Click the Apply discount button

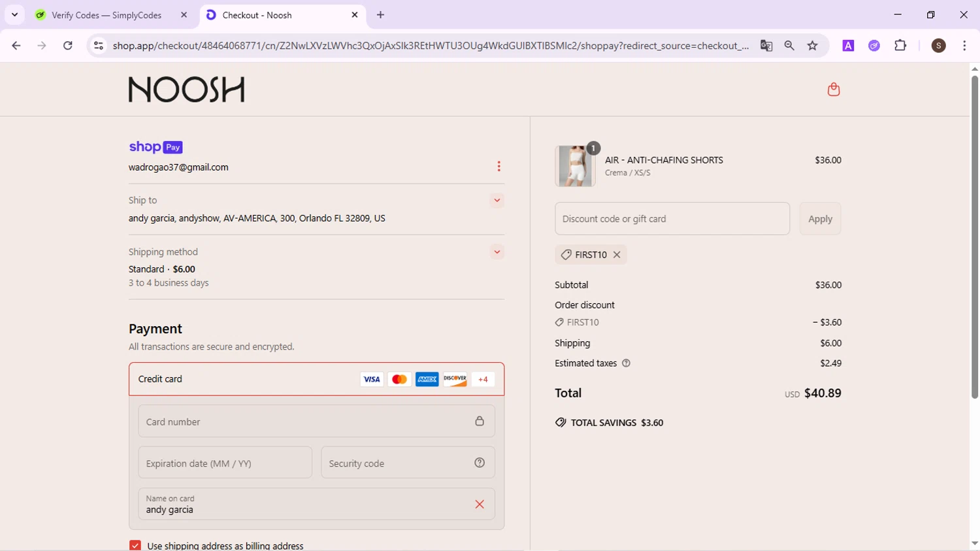(820, 219)
